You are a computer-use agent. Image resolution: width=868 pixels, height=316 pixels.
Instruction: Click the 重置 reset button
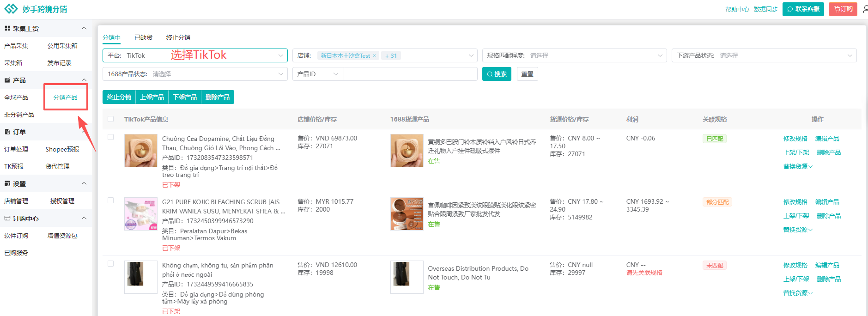pos(527,74)
